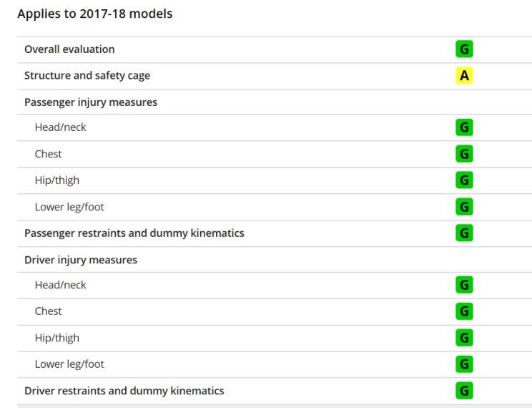Select Structure and safety cage label
532x408 pixels.
pos(87,75)
